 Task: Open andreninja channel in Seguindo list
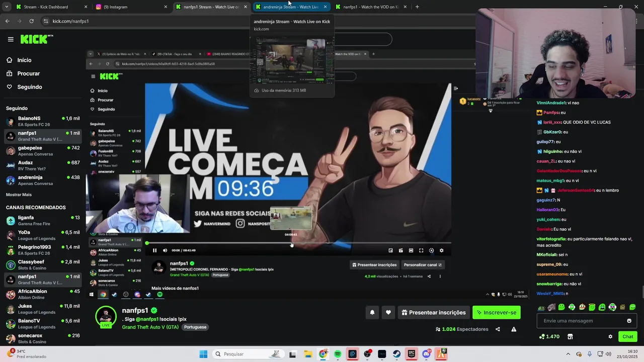point(43,180)
